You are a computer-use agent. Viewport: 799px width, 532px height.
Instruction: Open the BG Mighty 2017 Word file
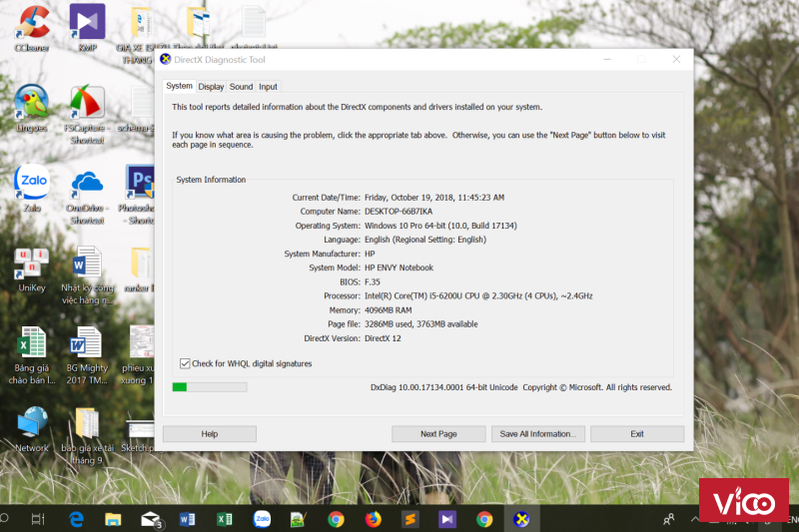tap(87, 355)
